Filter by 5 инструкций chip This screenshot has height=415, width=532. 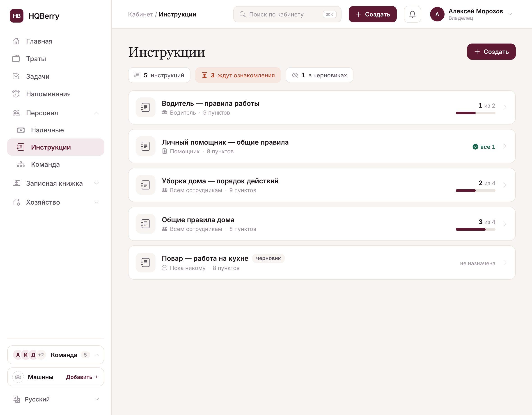click(x=159, y=75)
